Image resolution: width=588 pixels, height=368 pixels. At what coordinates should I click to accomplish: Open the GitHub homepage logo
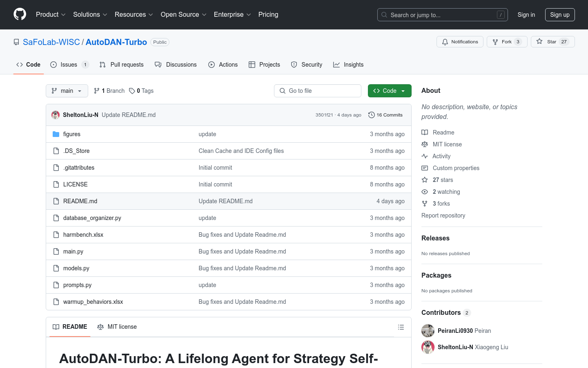coord(20,14)
